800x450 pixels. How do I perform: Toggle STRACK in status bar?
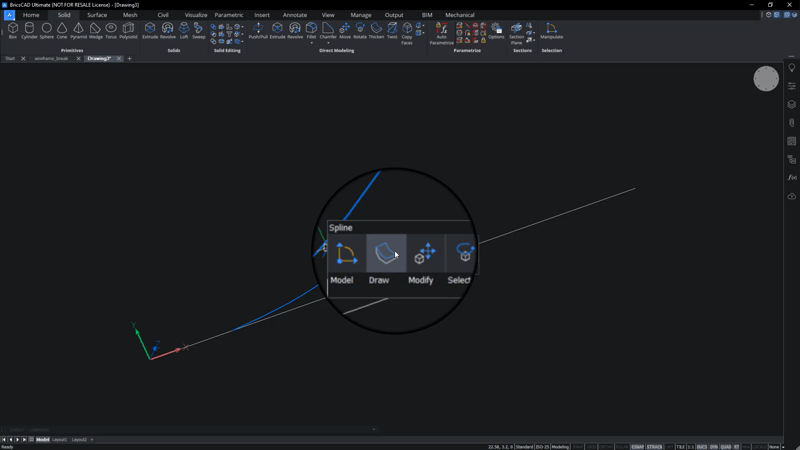tap(654, 447)
